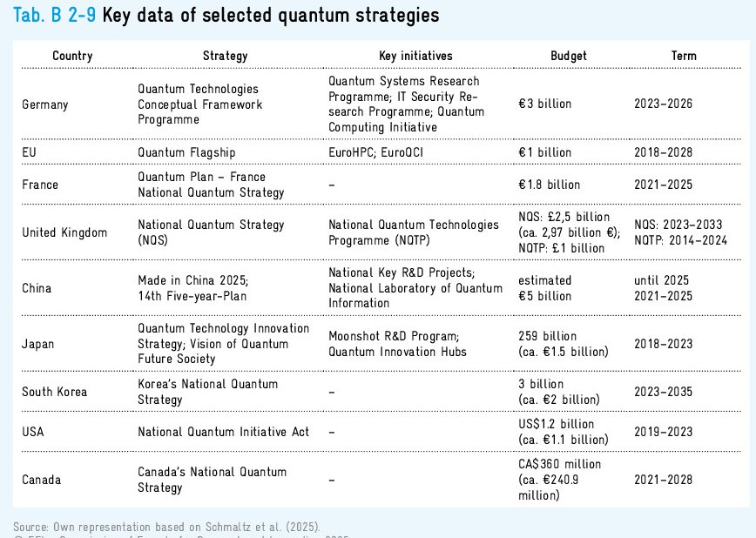
Task: Click France's '€1.8 billion' budget cell
Action: coord(549,185)
